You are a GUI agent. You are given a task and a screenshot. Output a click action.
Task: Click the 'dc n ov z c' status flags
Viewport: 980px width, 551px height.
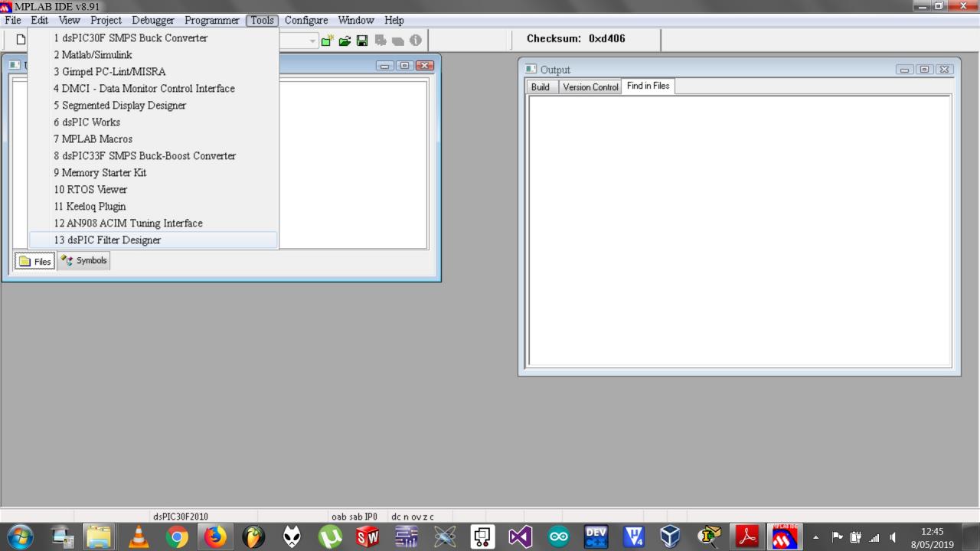[413, 517]
